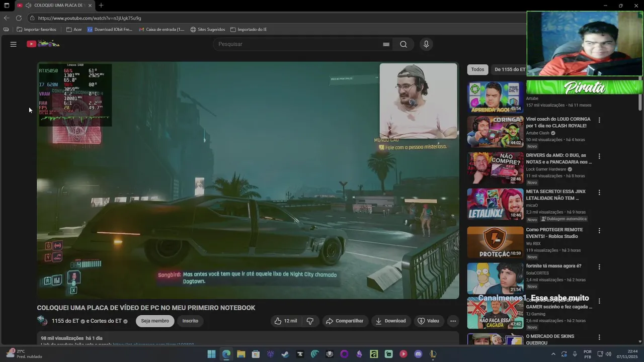Screen dimensions: 644x362
Task: Open Microsoft Store from taskbar
Action: (x=256, y=354)
